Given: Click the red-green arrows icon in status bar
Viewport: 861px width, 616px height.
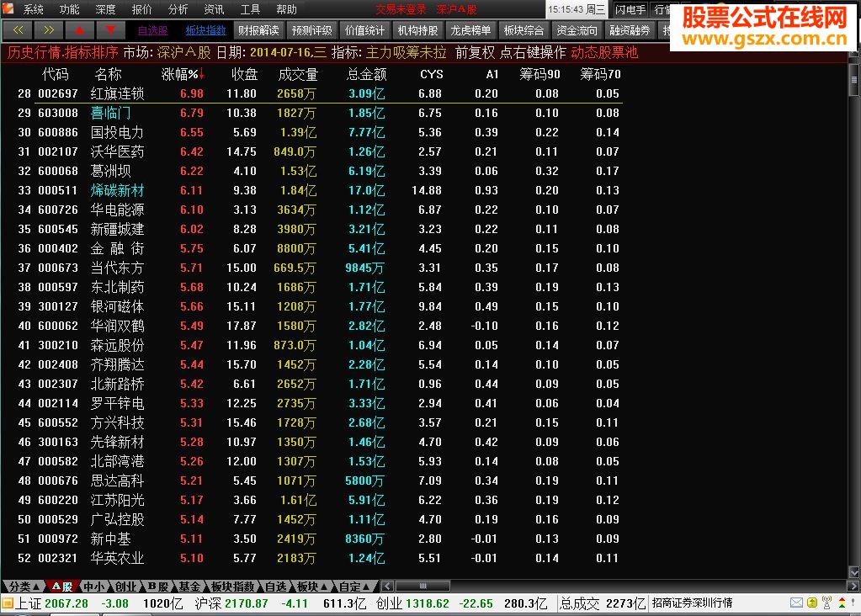Looking at the screenshot, I should 842,603.
